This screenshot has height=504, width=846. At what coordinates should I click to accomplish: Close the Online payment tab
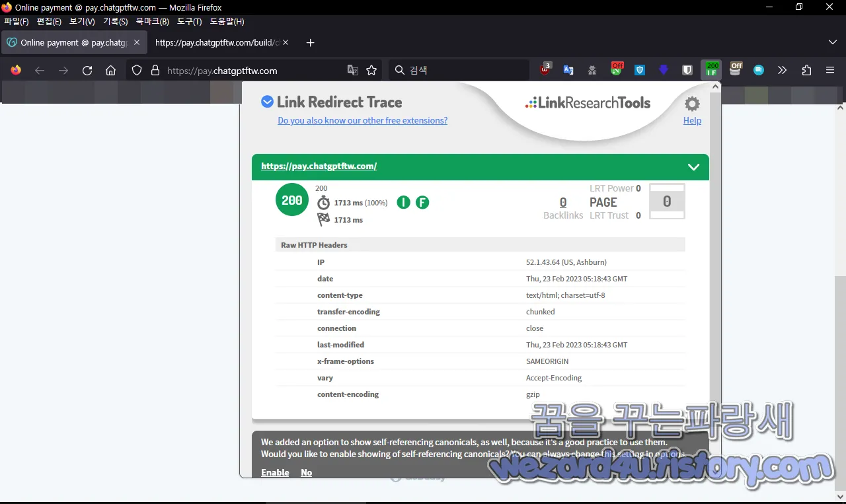(x=136, y=42)
